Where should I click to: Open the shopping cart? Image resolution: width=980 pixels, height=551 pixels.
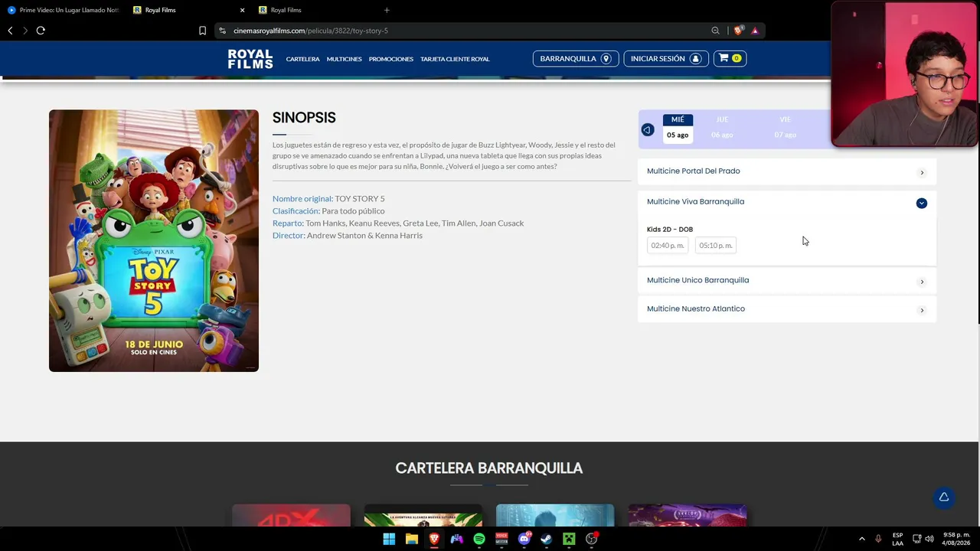tap(730, 58)
